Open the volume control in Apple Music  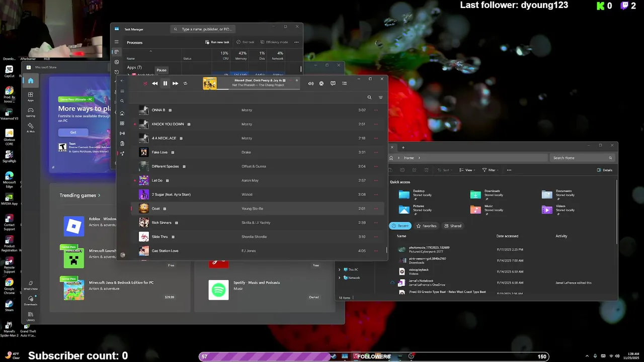pyautogui.click(x=311, y=83)
